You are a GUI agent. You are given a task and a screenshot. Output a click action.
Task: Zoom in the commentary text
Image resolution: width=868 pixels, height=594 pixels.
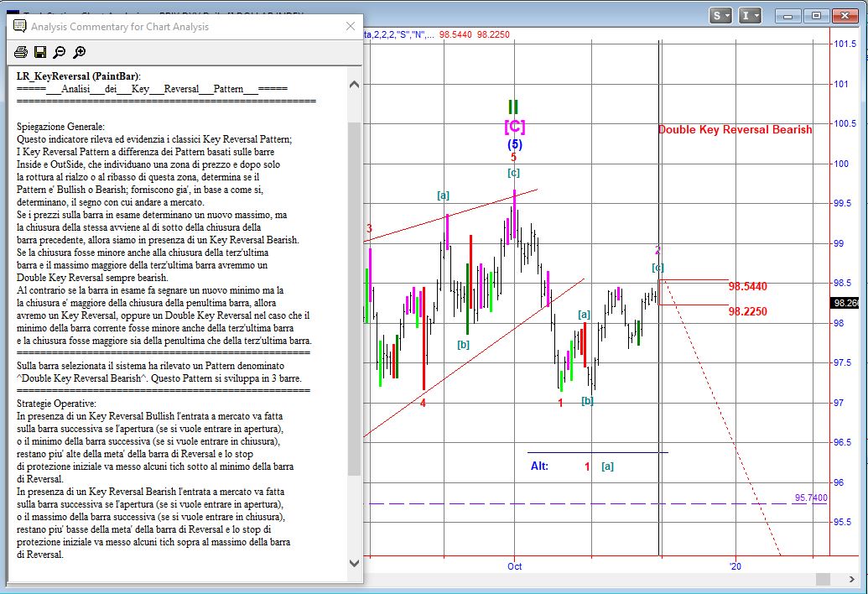pos(80,53)
